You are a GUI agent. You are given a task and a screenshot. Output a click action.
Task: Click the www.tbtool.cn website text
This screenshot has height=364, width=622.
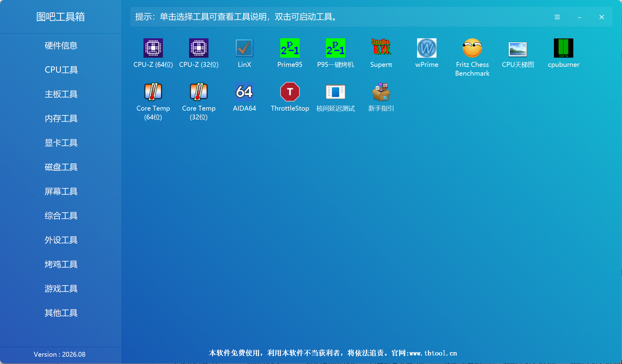coord(433,353)
